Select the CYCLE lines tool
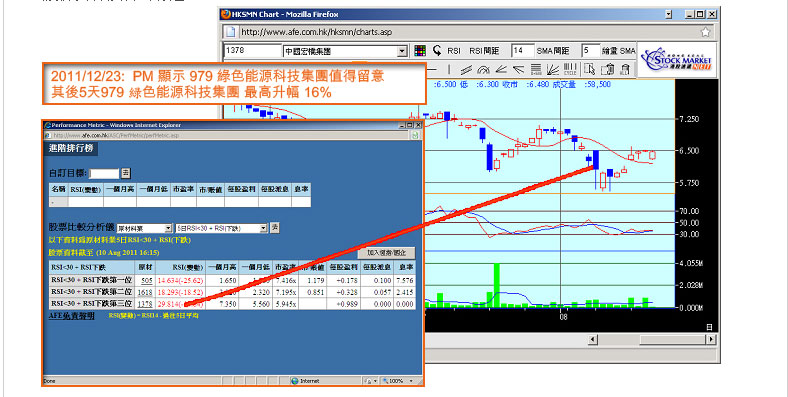 point(570,69)
